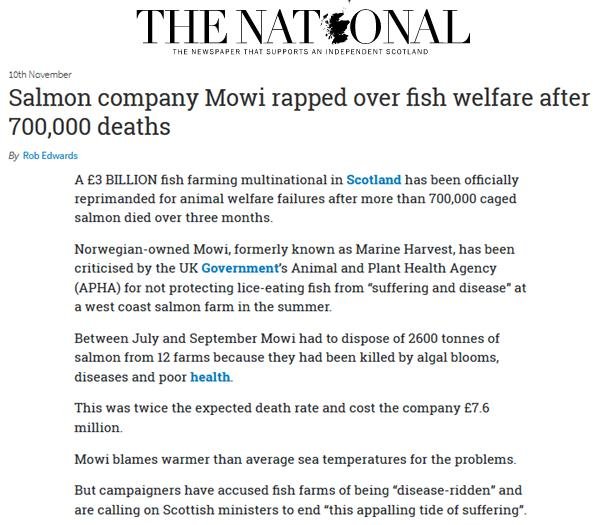Screen dimensions: 600x525
Task: Follow the Scotland hyperlink in the first paragraph
Action: point(374,180)
